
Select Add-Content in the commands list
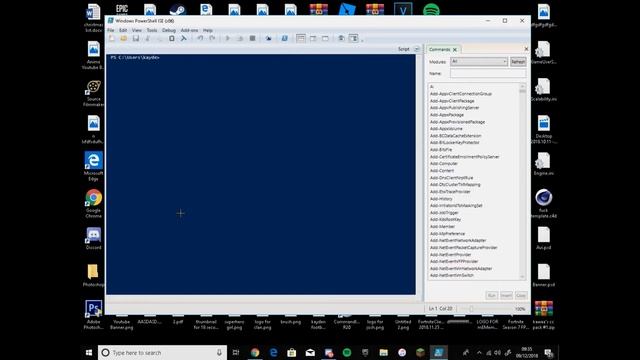click(442, 171)
